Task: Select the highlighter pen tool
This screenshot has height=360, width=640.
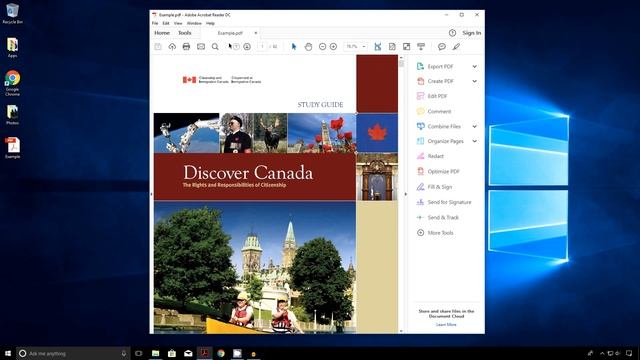Action: [x=456, y=47]
